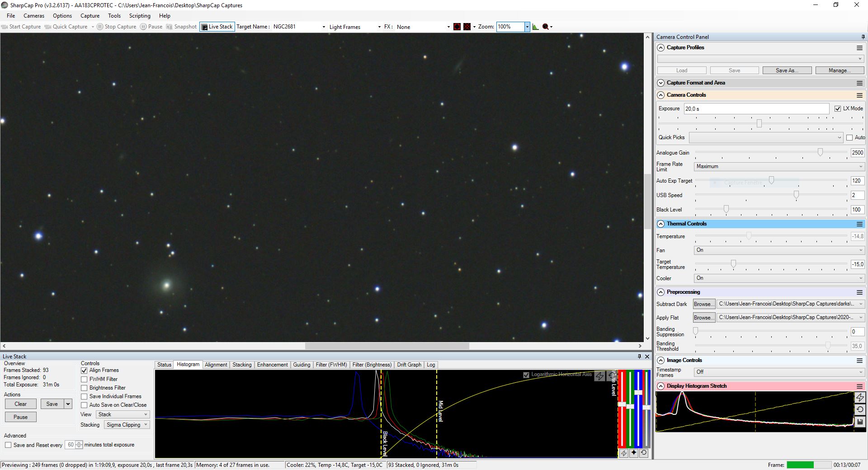Open the Fan dropdown

click(x=779, y=250)
